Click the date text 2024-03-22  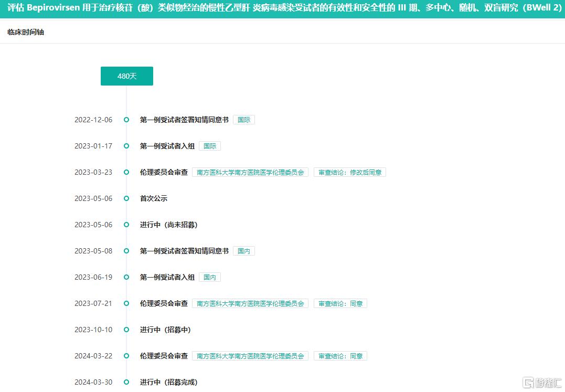pyautogui.click(x=93, y=356)
